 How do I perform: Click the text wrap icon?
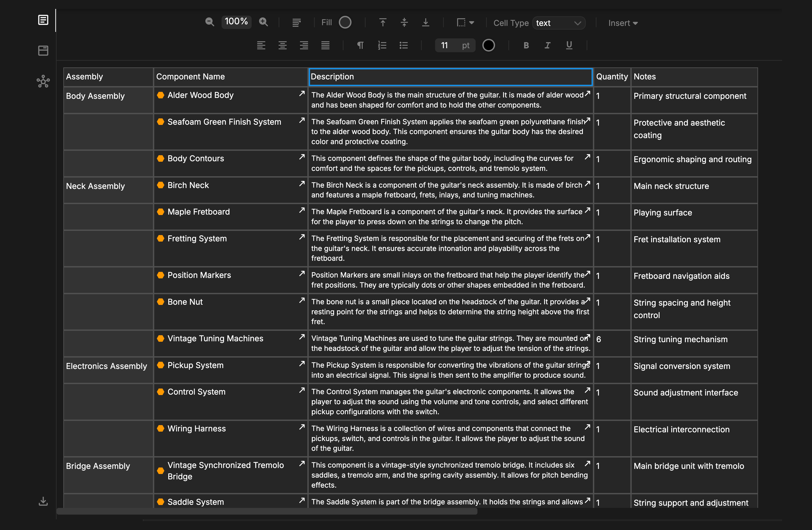point(296,23)
